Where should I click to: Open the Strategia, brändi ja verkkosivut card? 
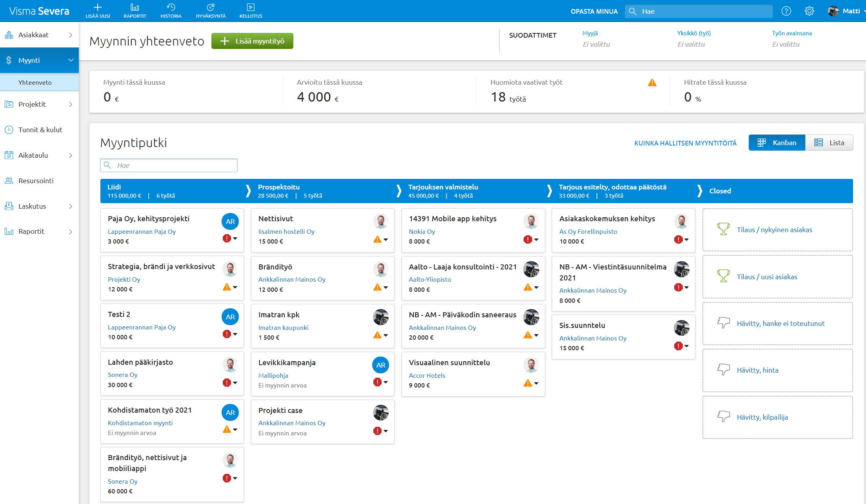(172, 278)
